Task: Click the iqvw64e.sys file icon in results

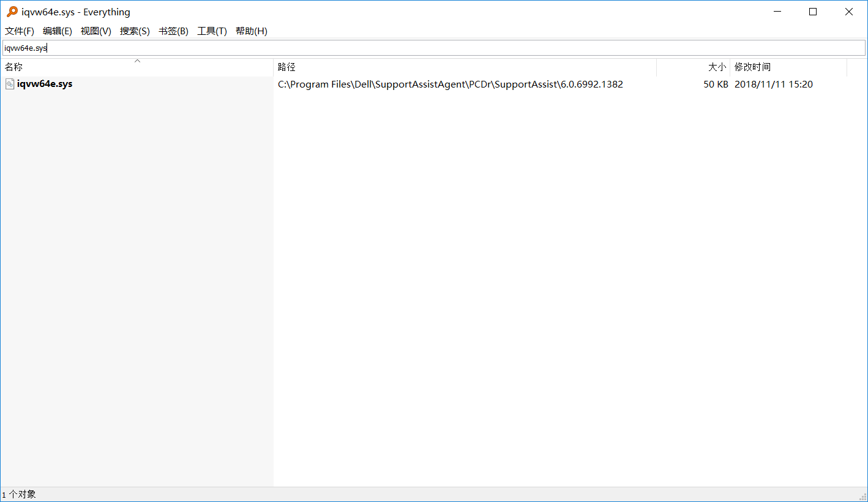Action: [10, 84]
